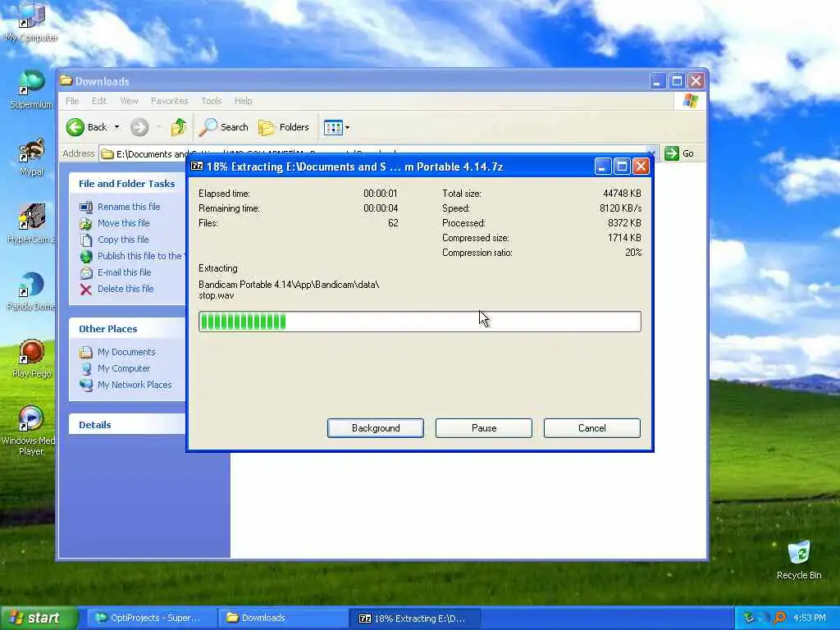Toggle the Folders pane button

pyautogui.click(x=284, y=127)
